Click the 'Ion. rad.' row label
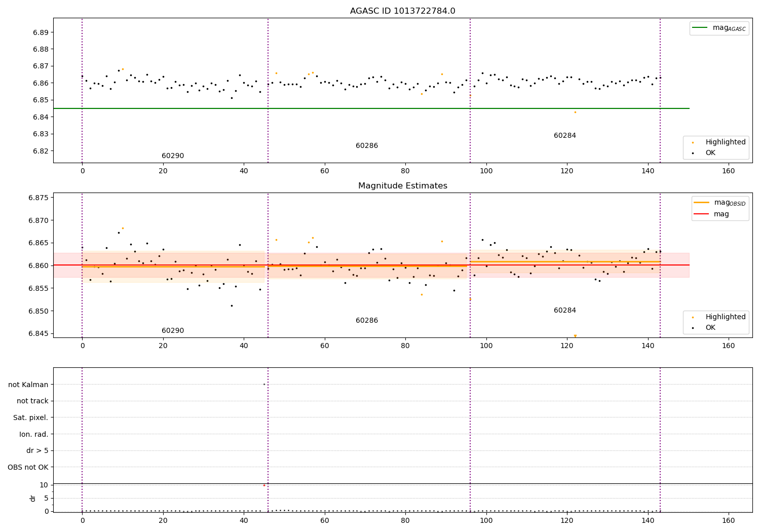Screen dimensions: 760x532 [x=34, y=434]
